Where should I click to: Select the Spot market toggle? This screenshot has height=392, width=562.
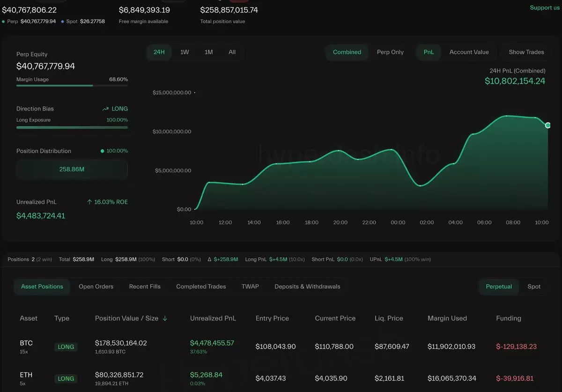[534, 287]
